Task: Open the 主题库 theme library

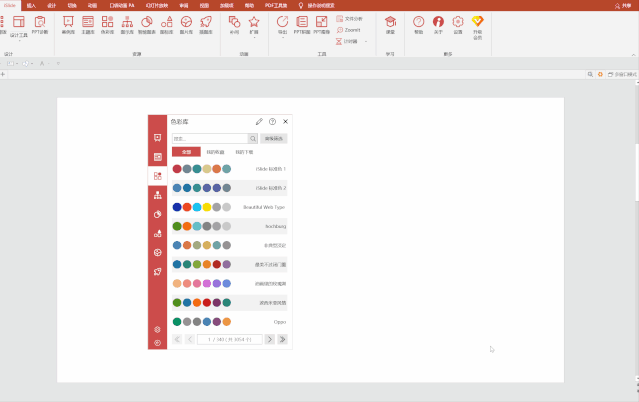Action: 88,25
